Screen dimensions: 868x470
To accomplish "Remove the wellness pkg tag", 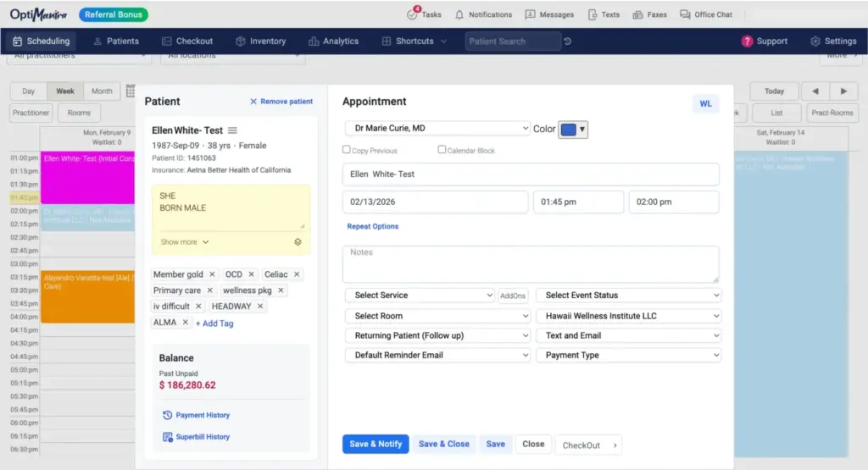I will [281, 290].
